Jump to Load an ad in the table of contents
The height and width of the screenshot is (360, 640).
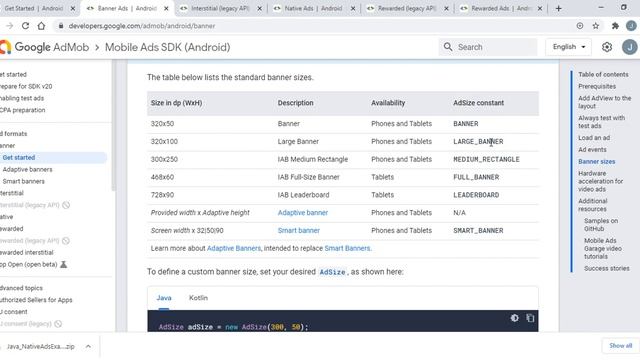594,138
